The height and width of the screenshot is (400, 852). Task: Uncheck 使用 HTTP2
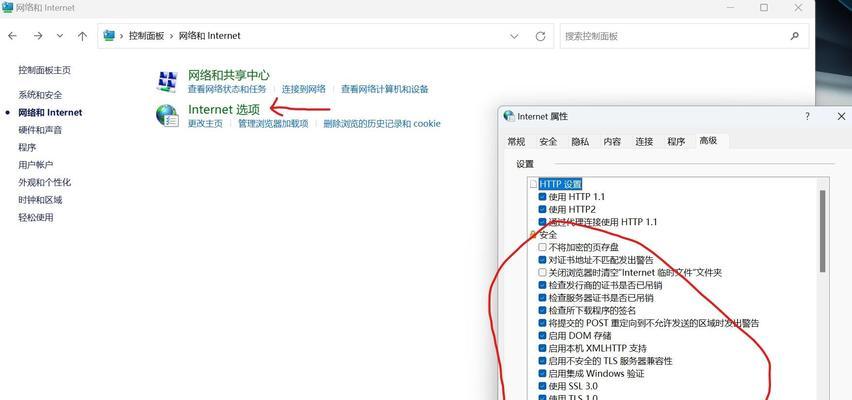[542, 209]
